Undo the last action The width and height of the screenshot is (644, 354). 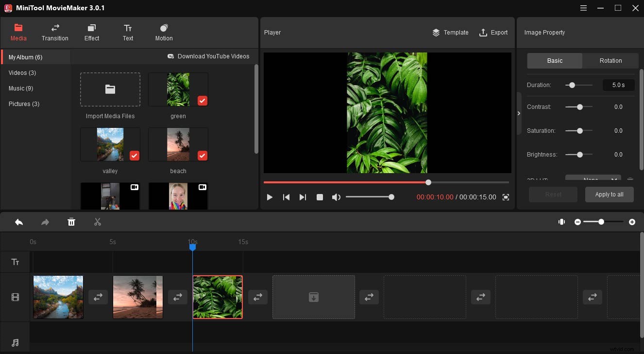[18, 222]
